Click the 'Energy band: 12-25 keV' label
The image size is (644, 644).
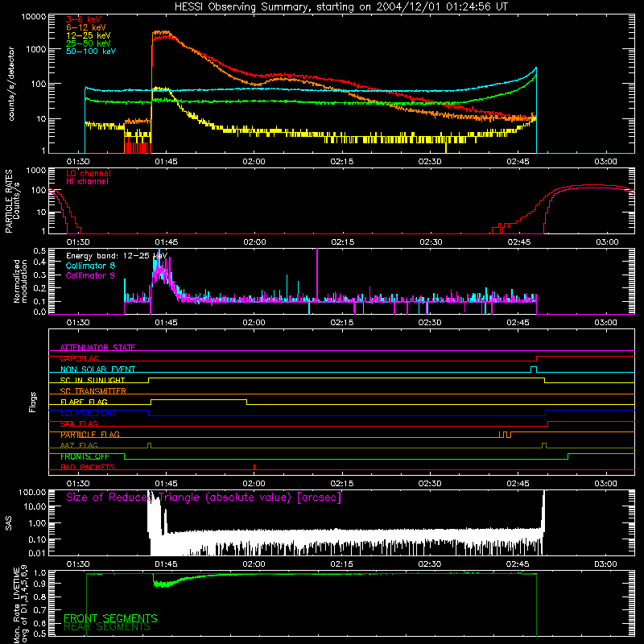pyautogui.click(x=116, y=256)
